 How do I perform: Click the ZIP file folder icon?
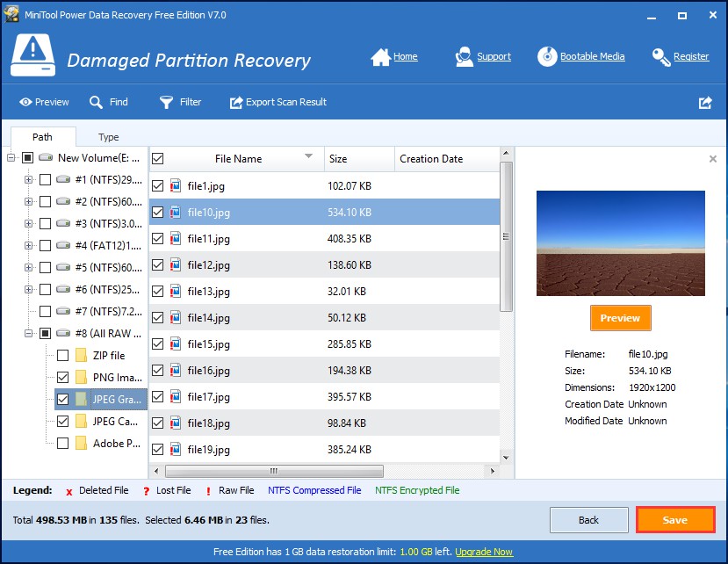(x=81, y=356)
